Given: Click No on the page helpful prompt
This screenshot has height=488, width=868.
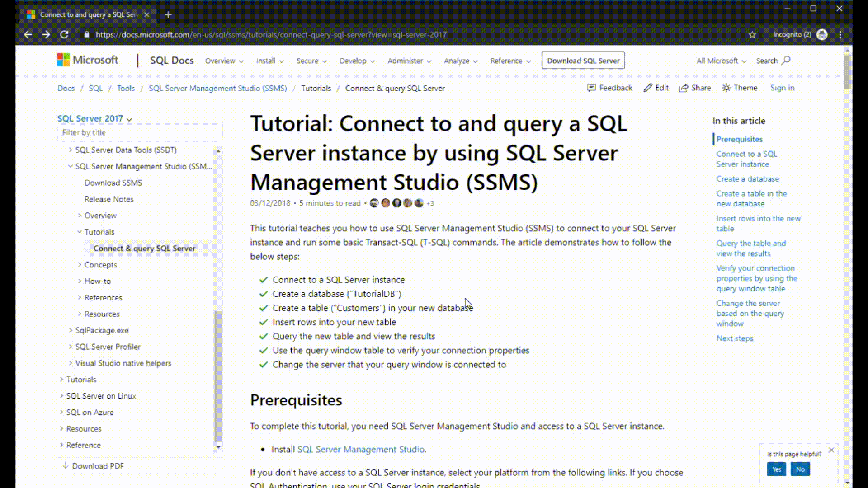Looking at the screenshot, I should click(801, 469).
